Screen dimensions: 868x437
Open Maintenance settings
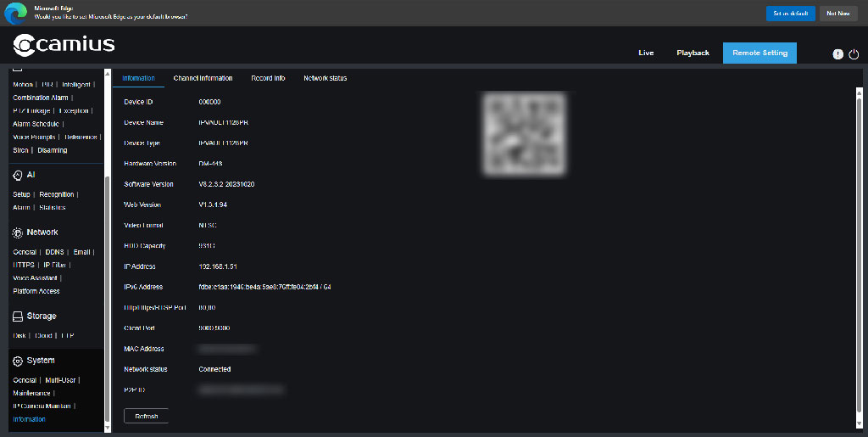pyautogui.click(x=31, y=394)
